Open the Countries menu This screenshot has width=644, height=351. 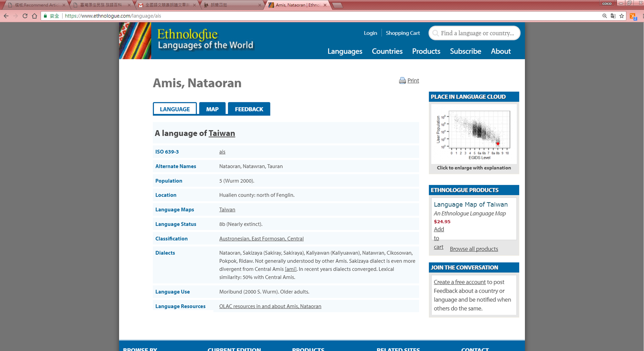click(x=387, y=51)
